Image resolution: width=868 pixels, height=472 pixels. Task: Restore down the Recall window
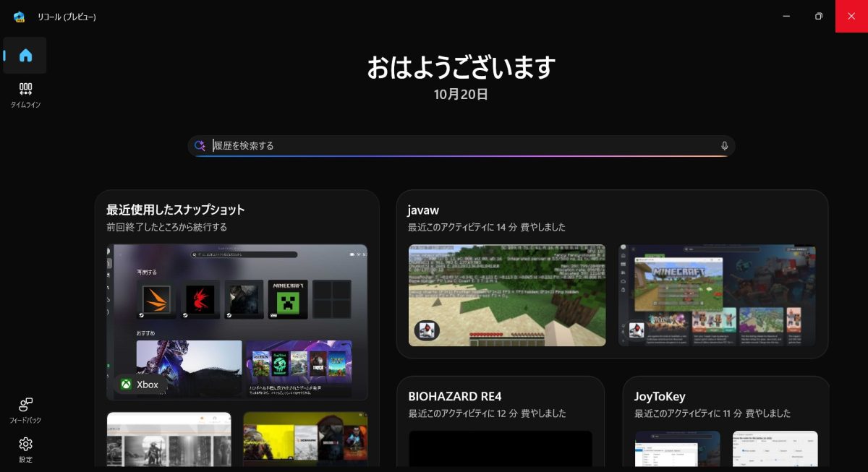coord(818,16)
